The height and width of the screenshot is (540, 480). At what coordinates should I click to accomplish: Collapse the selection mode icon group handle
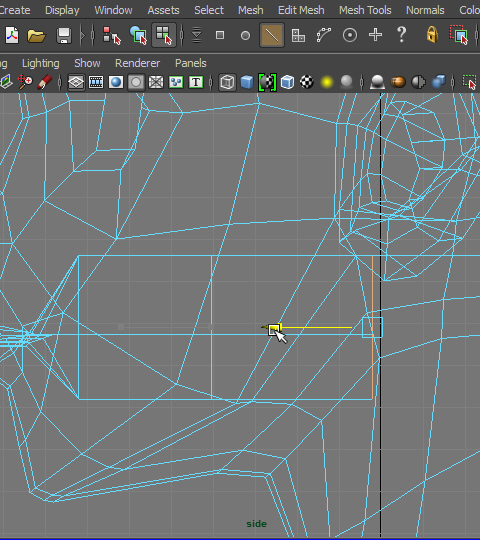point(93,35)
